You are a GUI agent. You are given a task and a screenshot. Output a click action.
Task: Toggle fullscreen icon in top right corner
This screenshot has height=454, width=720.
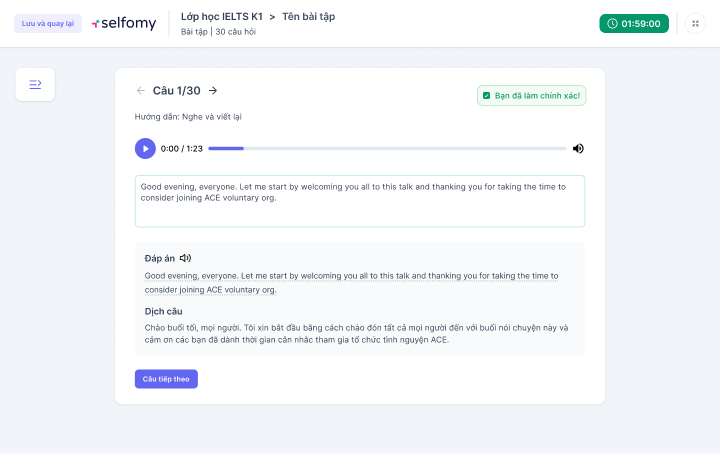pos(695,23)
